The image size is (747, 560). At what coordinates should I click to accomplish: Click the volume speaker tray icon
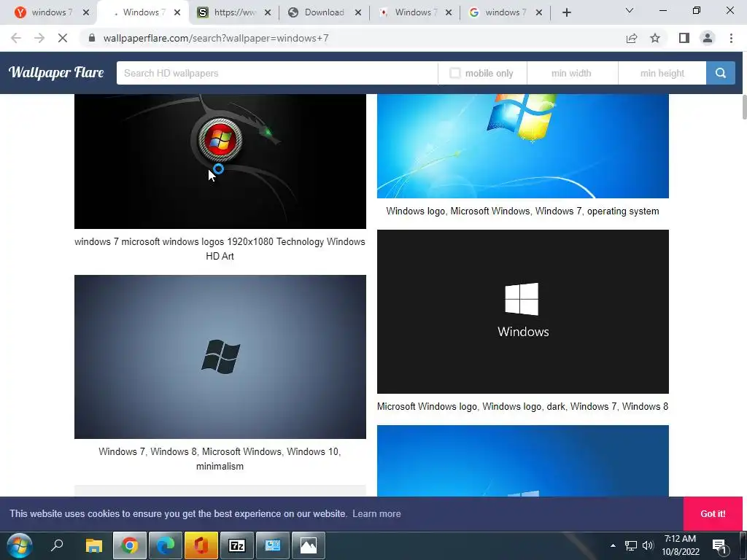click(648, 545)
